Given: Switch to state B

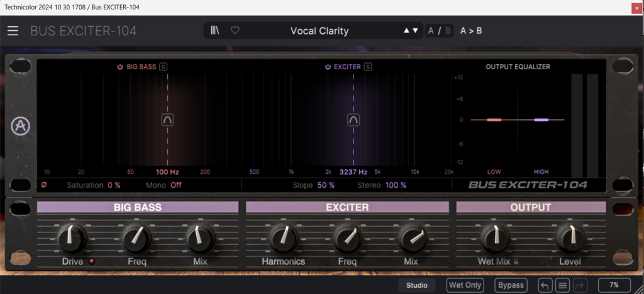Looking at the screenshot, I should click(x=448, y=30).
